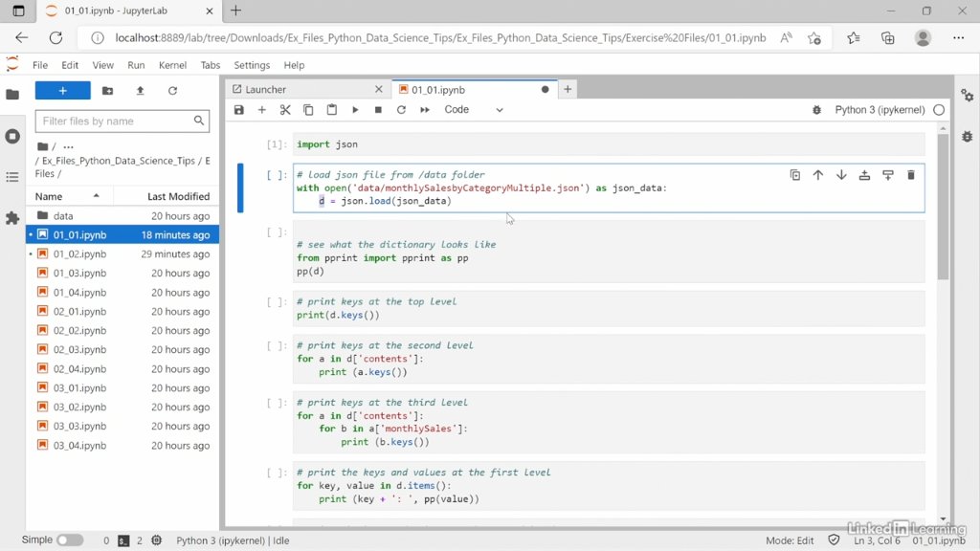Interrupt the kernel with stop icon
Image resolution: width=980 pixels, height=551 pixels.
coord(378,110)
